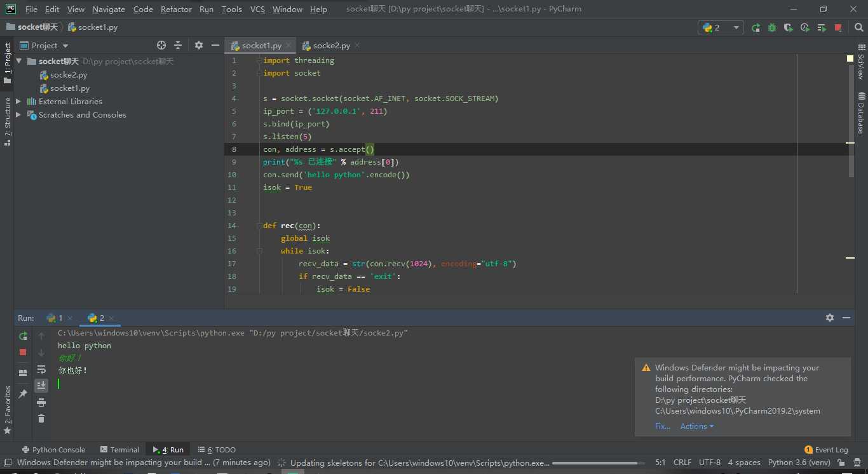Open the Database side panel
Image resolution: width=868 pixels, height=474 pixels.
point(861,113)
